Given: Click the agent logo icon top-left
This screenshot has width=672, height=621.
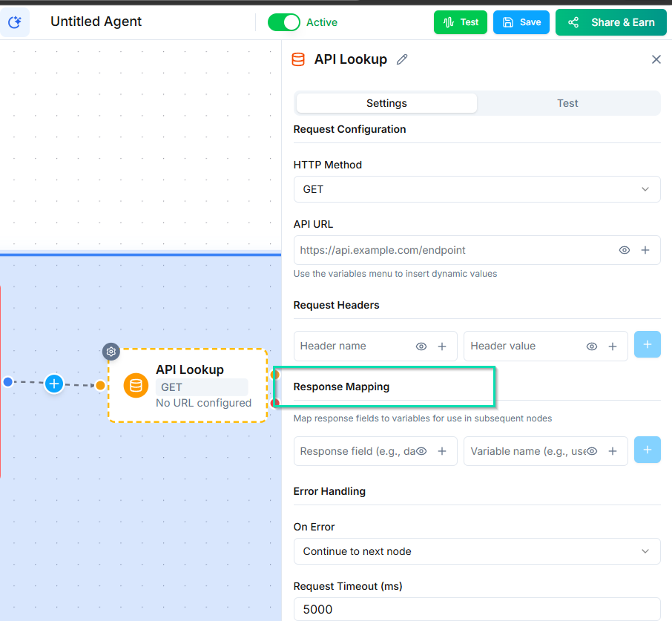Looking at the screenshot, I should tap(15, 22).
